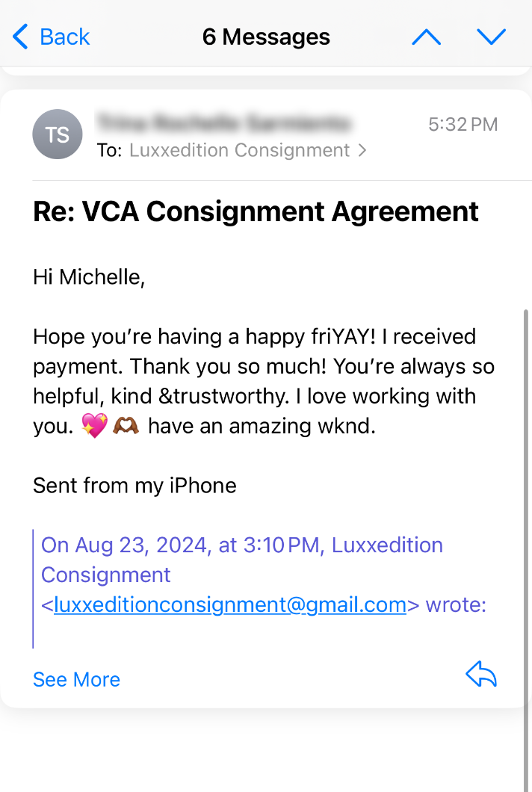Tap the 'Sent from my iPhone' signature
The image size is (532, 792).
point(135,486)
